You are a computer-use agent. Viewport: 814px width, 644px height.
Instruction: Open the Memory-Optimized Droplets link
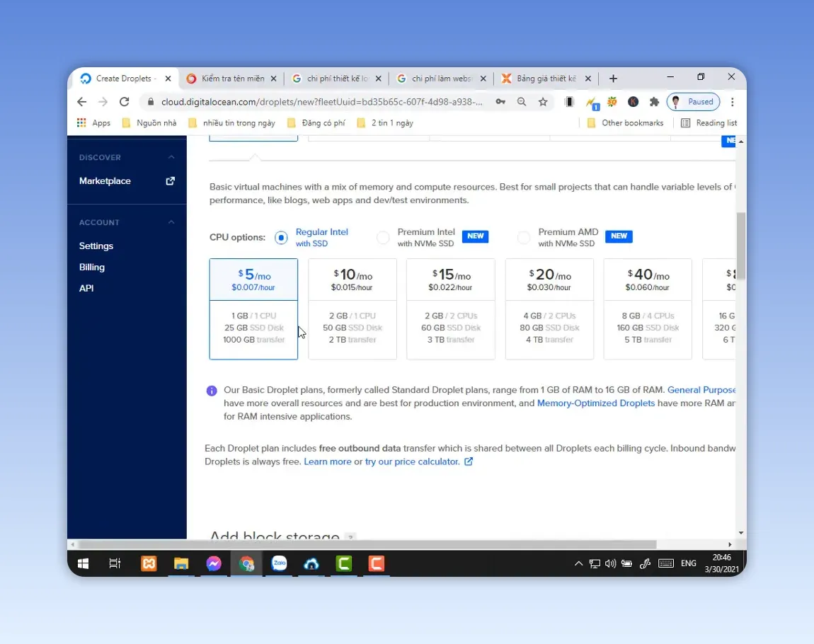[596, 403]
